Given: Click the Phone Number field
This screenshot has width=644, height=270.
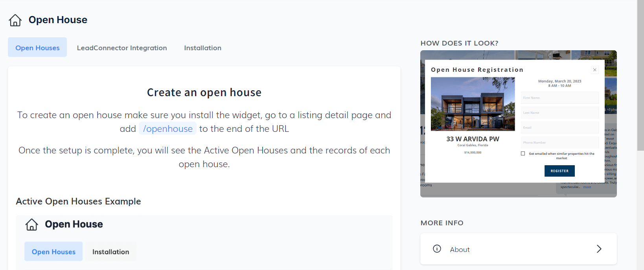Looking at the screenshot, I should (x=559, y=142).
